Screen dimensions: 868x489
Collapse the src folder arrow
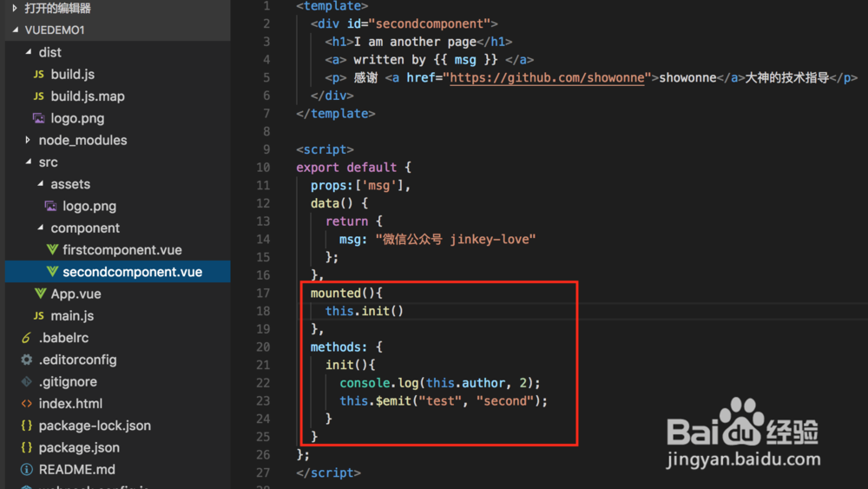[29, 162]
